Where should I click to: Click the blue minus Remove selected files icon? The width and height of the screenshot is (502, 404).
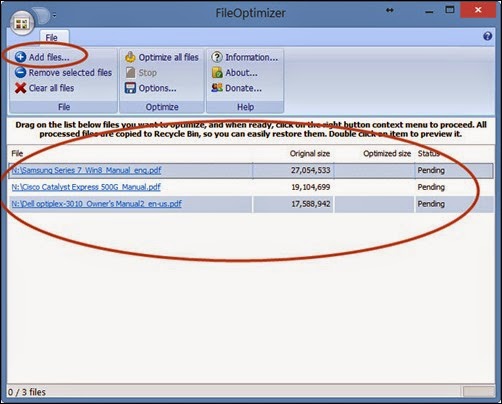tap(20, 72)
